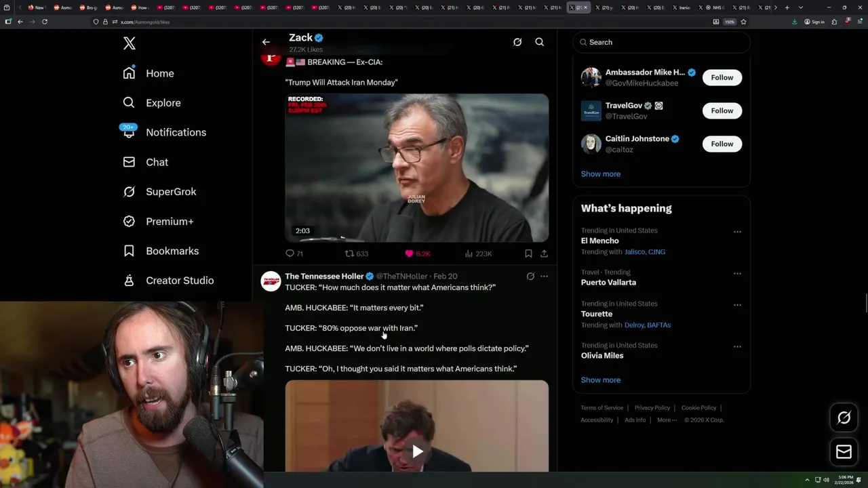This screenshot has width=868, height=488.
Task: Click the taskbar volume icon
Action: pyautogui.click(x=826, y=480)
